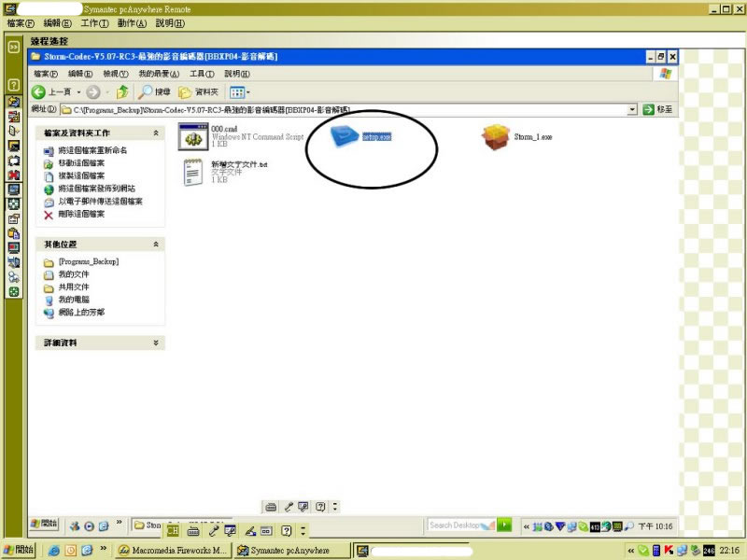Open the 說明(H) menu in remote Explorer window

tap(237, 74)
